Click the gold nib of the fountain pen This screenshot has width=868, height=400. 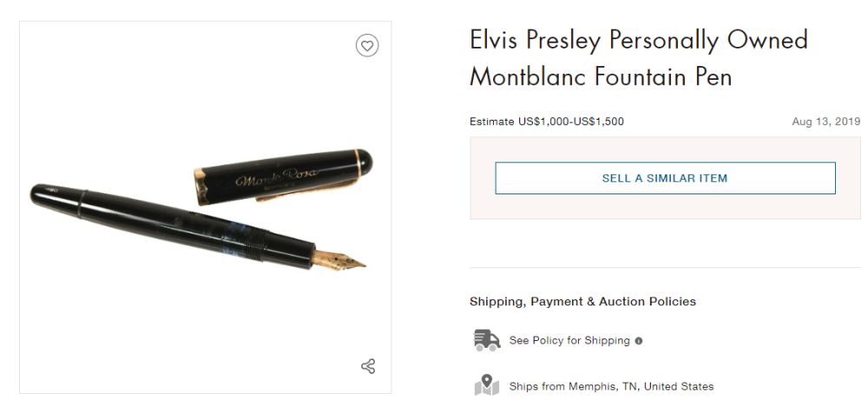(343, 259)
